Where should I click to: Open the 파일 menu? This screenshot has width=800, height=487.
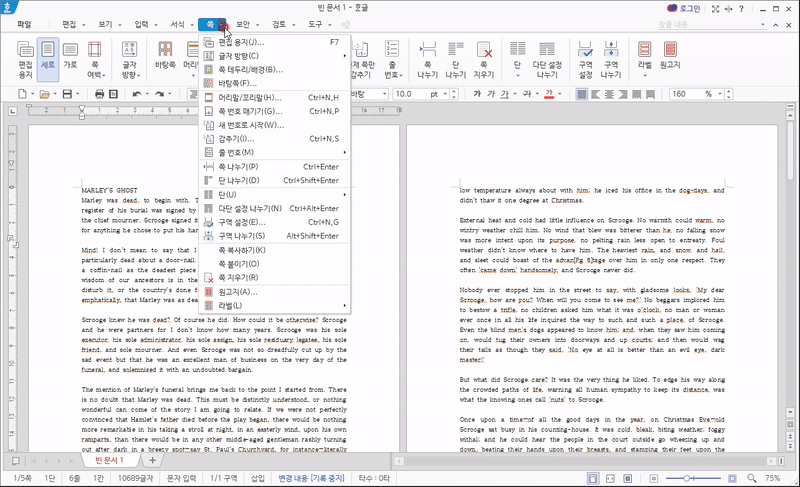[24, 24]
